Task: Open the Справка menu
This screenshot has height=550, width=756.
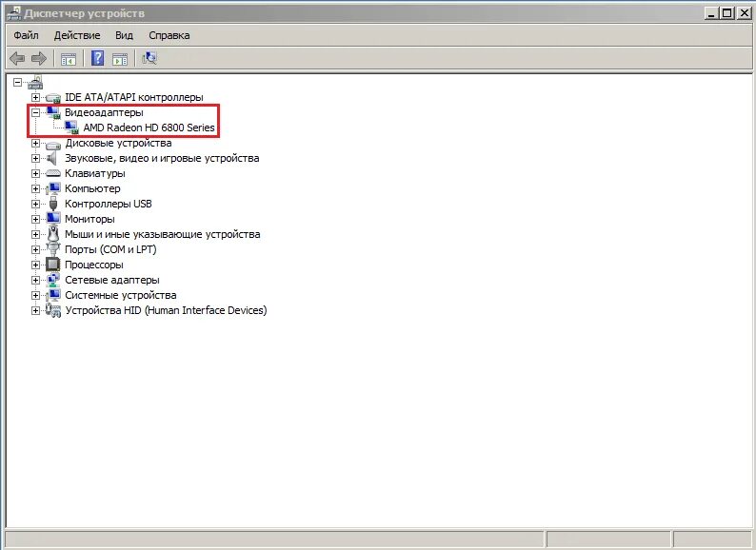Action: tap(169, 35)
